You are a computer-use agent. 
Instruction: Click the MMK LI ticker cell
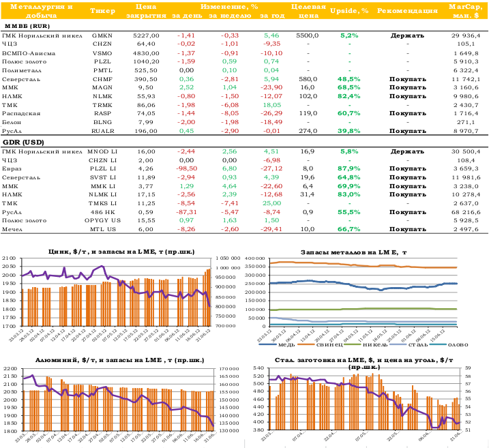click(x=103, y=186)
